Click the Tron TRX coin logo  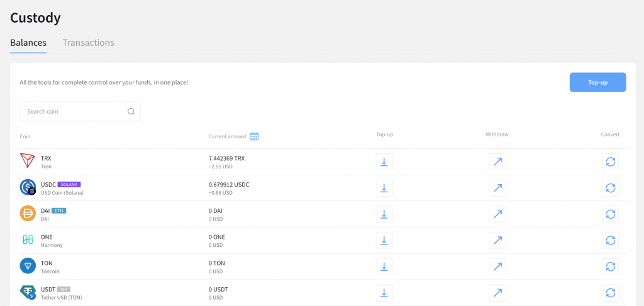28,161
